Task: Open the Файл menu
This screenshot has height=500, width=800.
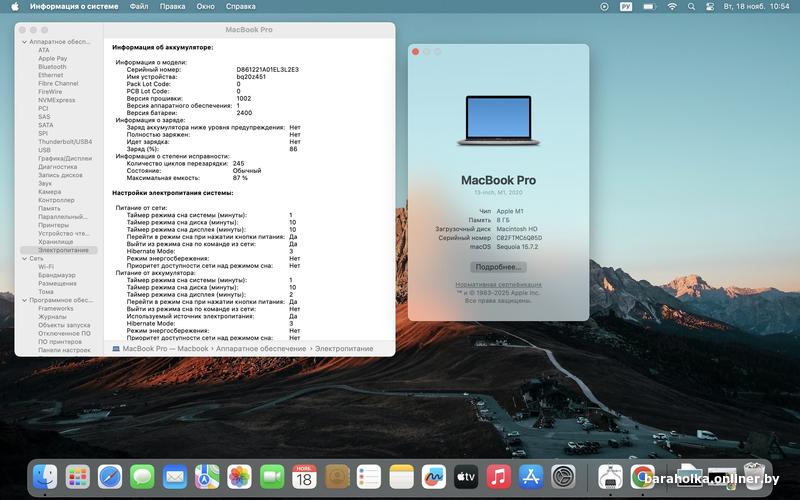Action: point(139,6)
